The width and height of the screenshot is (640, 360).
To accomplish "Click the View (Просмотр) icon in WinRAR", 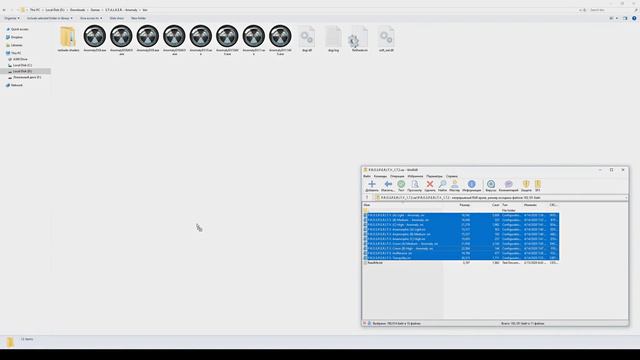I will coord(415,186).
